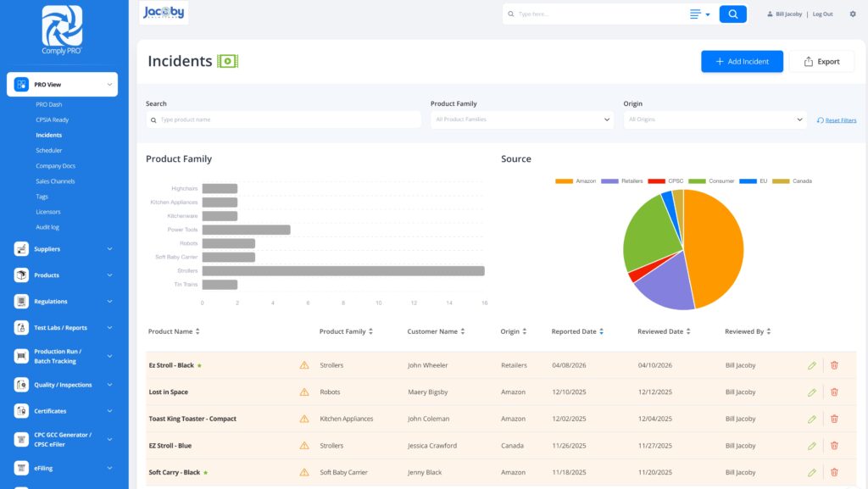Toggle the Consumer legend swatch

(x=697, y=181)
